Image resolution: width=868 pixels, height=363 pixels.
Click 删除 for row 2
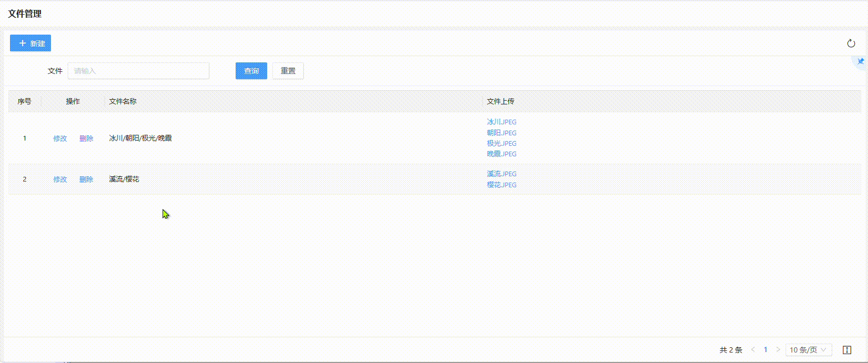tap(86, 179)
